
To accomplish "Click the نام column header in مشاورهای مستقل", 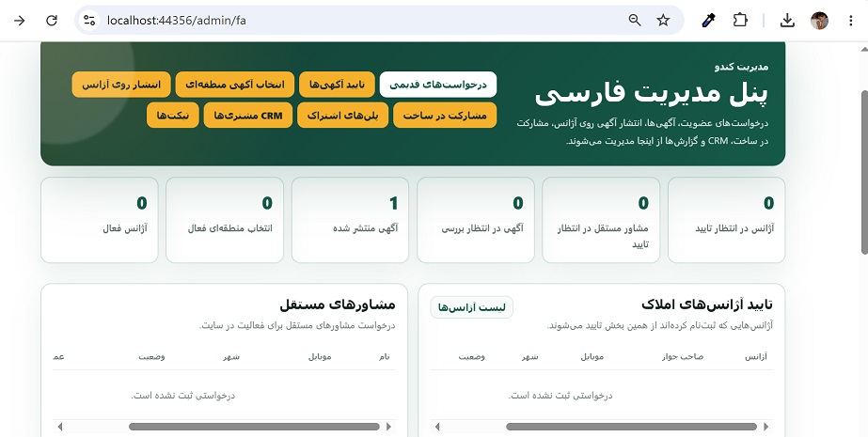I will click(x=385, y=357).
